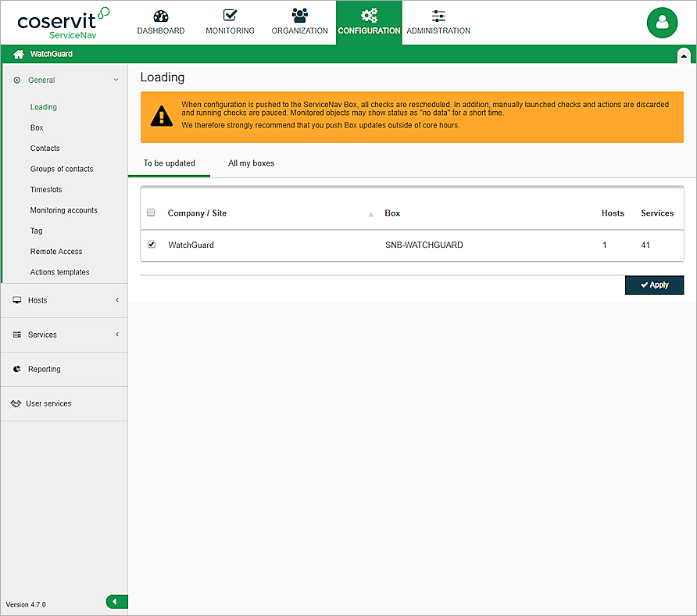Image resolution: width=697 pixels, height=616 pixels.
Task: Click the home icon beside WatchGuard
Action: (18, 54)
